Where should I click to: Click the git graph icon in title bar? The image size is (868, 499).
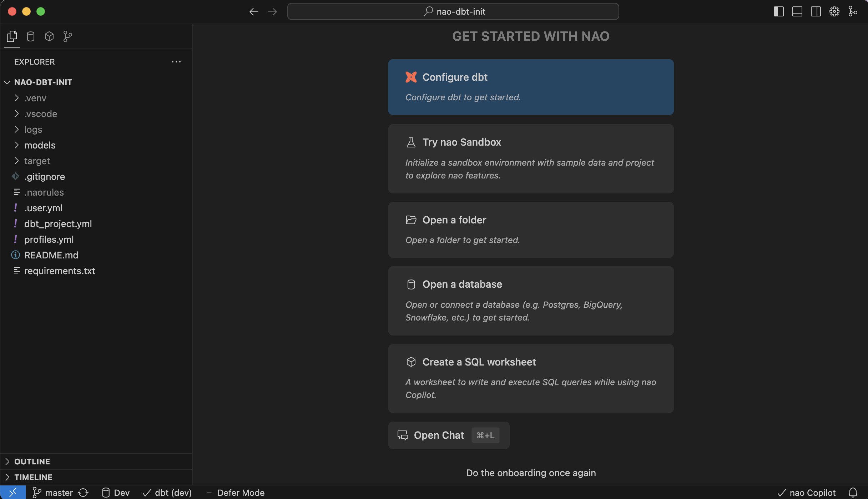point(853,12)
